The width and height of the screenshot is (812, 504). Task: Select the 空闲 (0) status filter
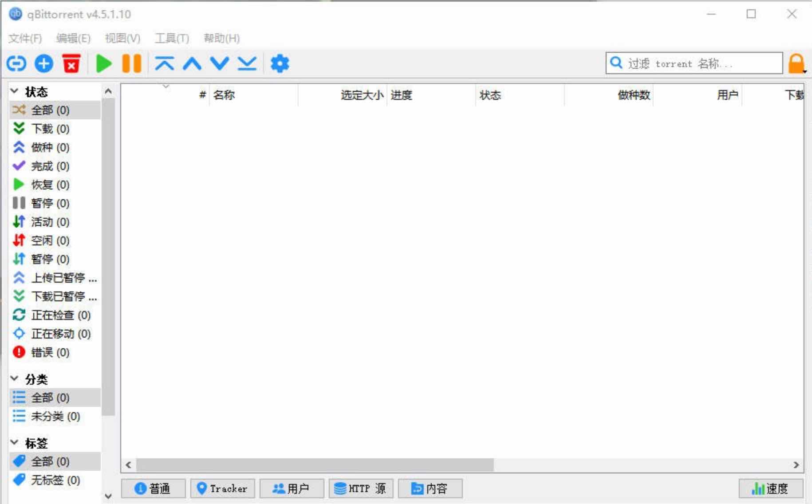[55, 240]
